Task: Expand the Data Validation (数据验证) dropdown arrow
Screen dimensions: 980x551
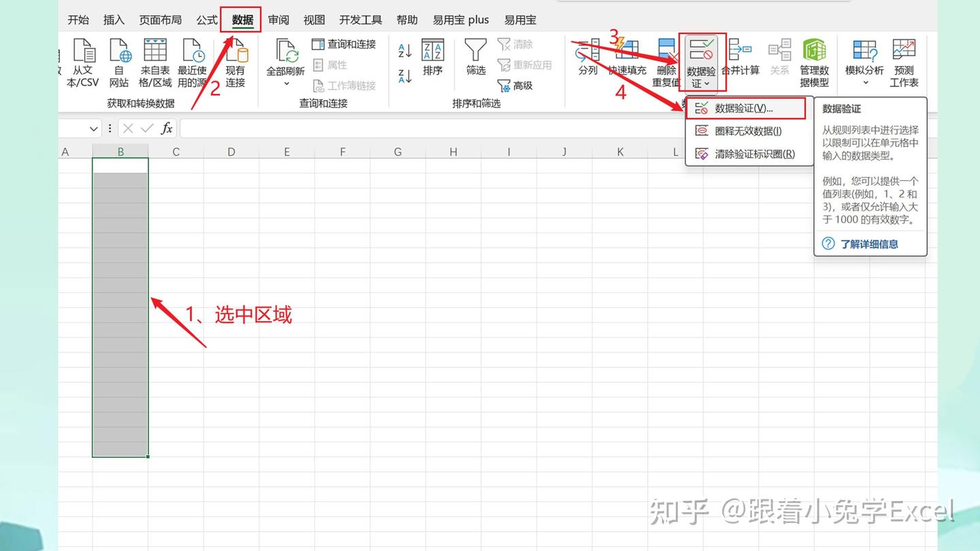Action: (x=707, y=83)
